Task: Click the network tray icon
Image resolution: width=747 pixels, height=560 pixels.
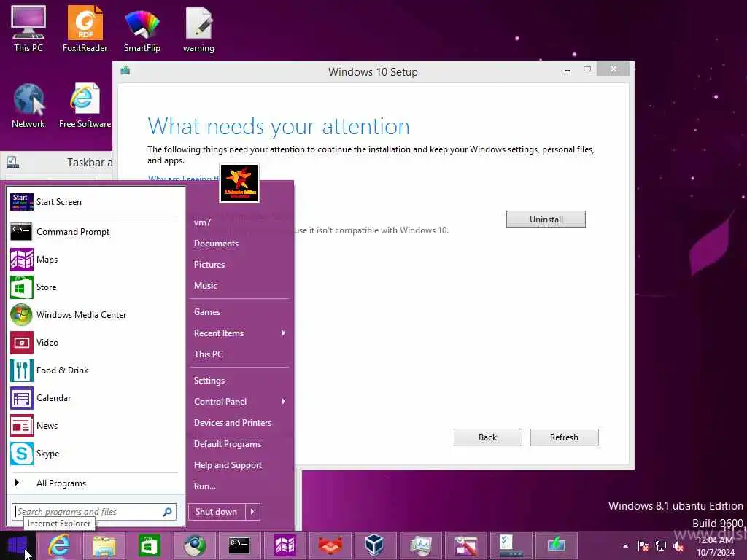Action: coord(661,546)
